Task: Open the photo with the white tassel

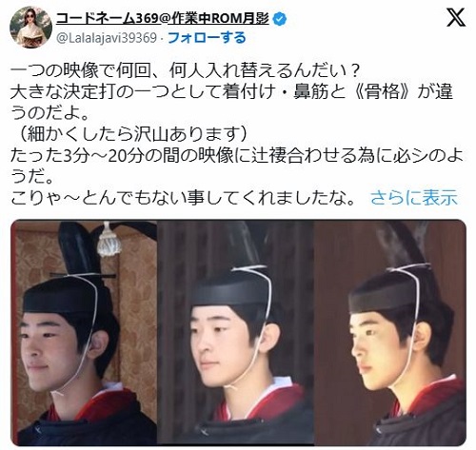Action: (84, 333)
